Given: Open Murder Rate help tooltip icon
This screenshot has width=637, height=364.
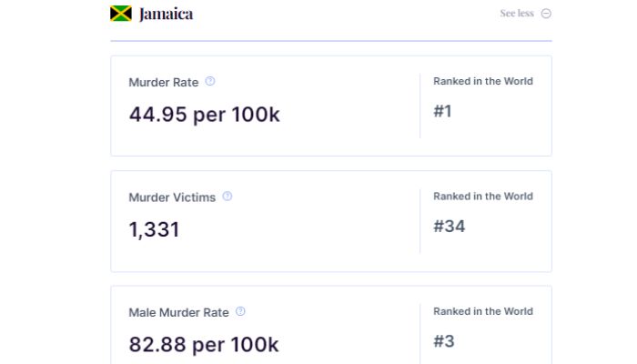Looking at the screenshot, I should [210, 81].
